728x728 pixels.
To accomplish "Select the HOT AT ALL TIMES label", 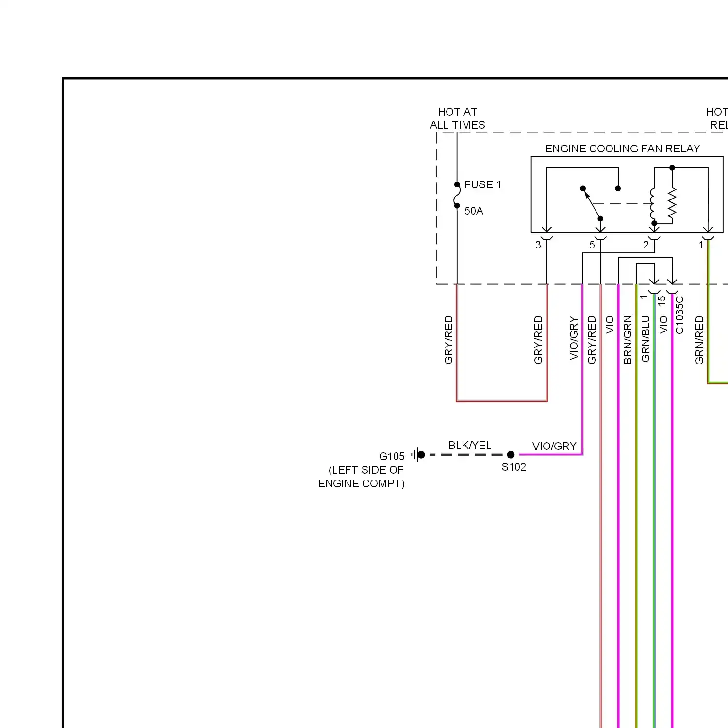I will pyautogui.click(x=458, y=118).
